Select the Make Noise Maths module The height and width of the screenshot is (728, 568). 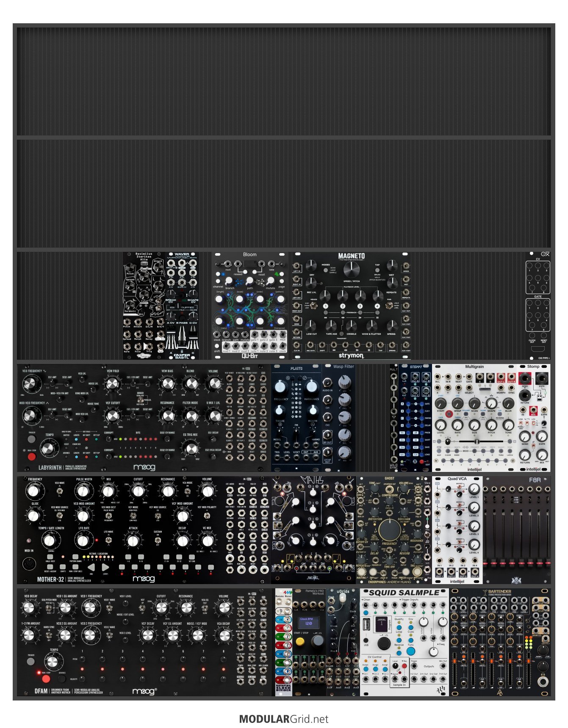[x=313, y=530]
